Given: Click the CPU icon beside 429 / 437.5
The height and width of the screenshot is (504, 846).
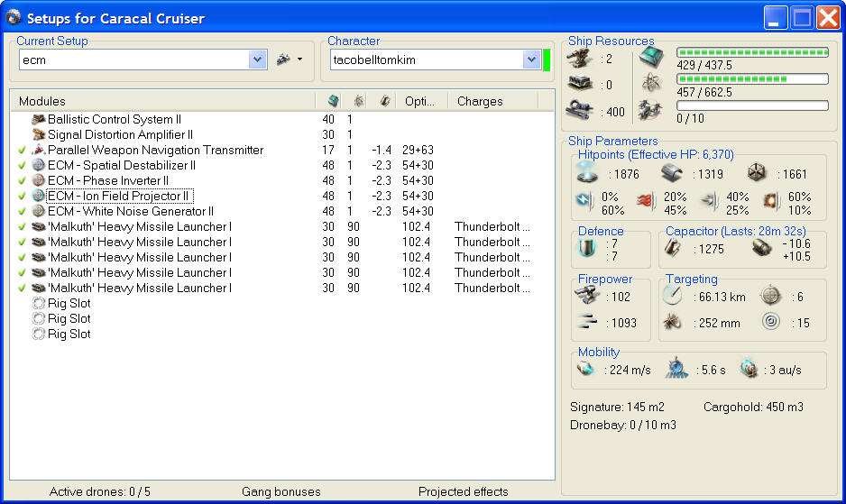Looking at the screenshot, I should click(x=651, y=57).
